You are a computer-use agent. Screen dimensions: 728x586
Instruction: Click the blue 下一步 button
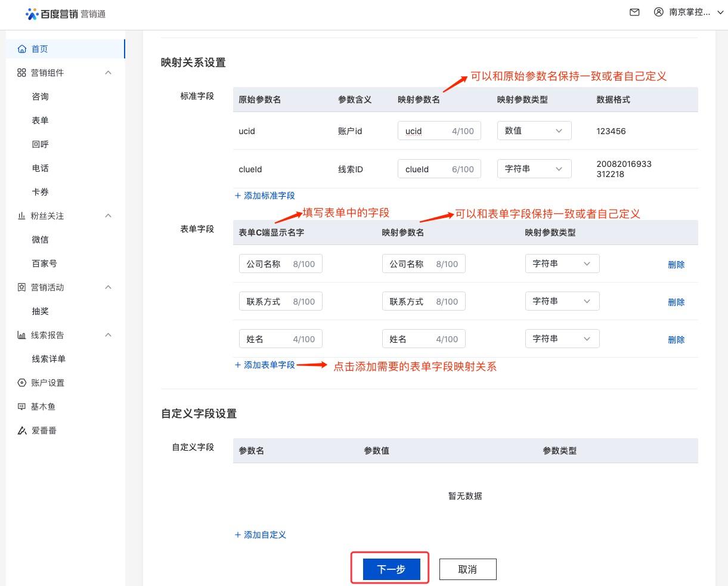pyautogui.click(x=391, y=569)
